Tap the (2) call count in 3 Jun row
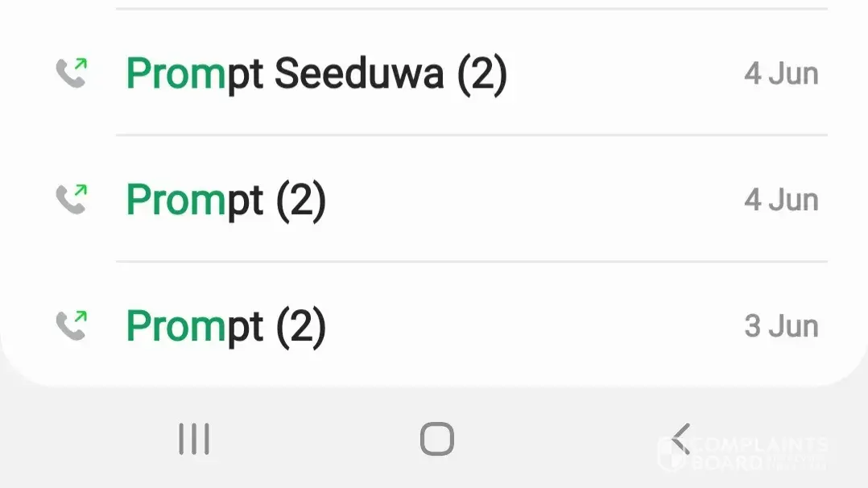868x488 pixels. (300, 327)
